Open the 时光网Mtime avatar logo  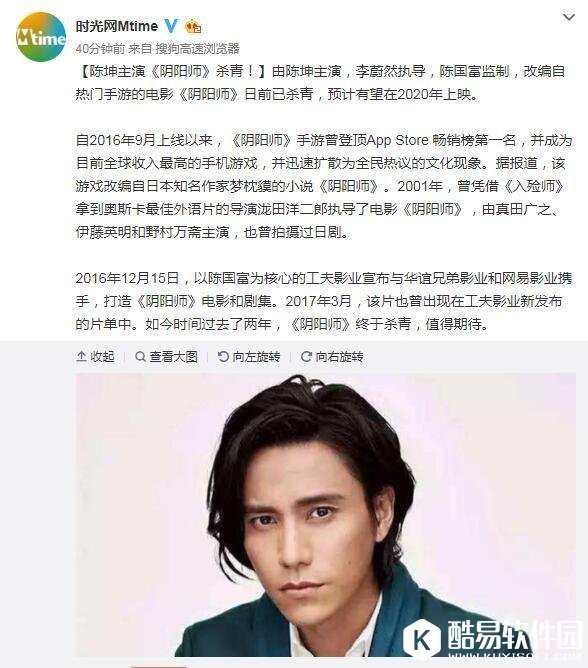click(41, 37)
